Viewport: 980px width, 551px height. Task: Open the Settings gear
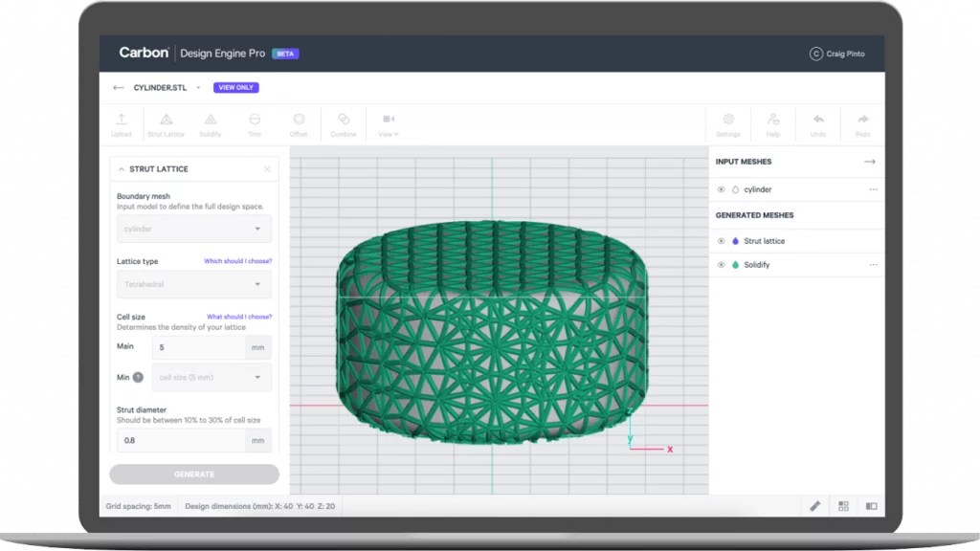point(728,124)
